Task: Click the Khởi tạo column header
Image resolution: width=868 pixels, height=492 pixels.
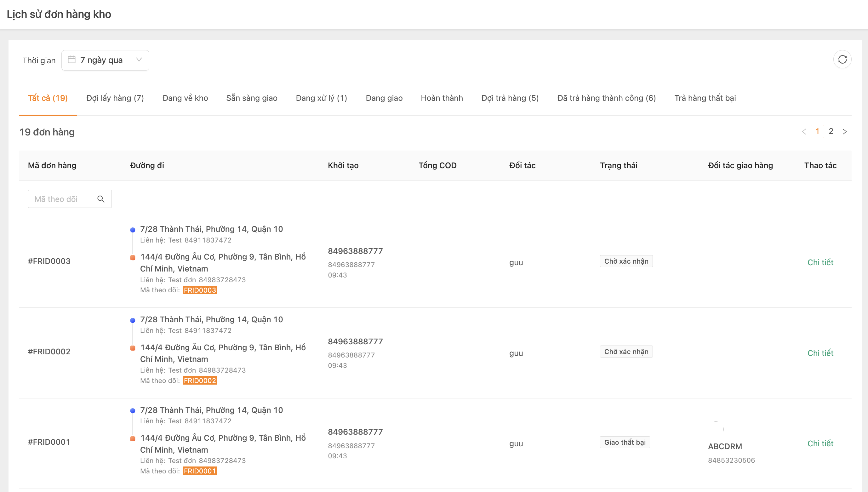Action: pos(343,166)
